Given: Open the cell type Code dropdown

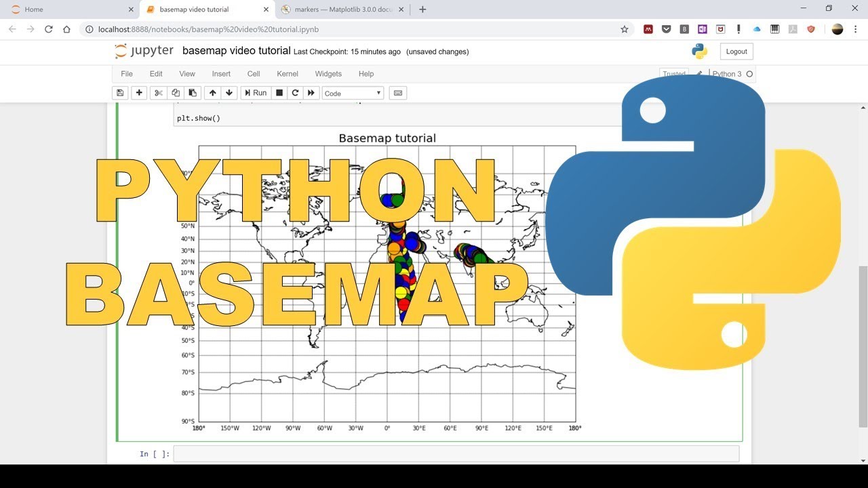Looking at the screenshot, I should click(x=353, y=93).
